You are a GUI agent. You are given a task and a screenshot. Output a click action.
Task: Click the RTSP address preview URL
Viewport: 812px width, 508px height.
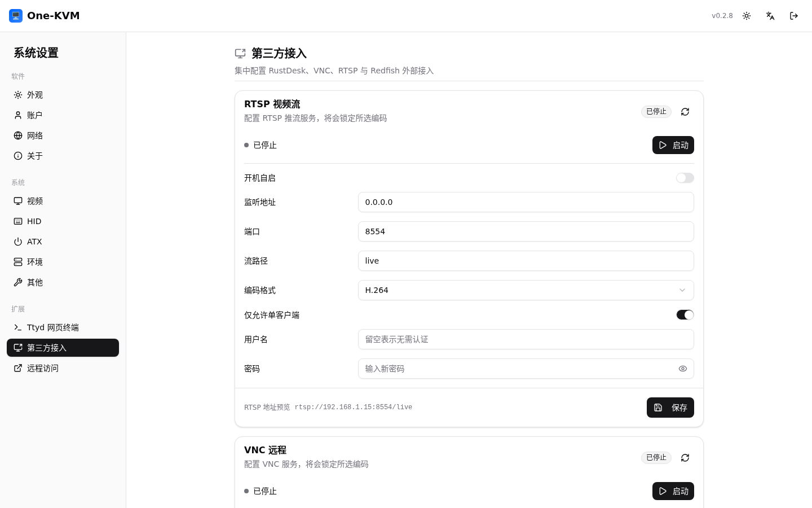point(353,408)
